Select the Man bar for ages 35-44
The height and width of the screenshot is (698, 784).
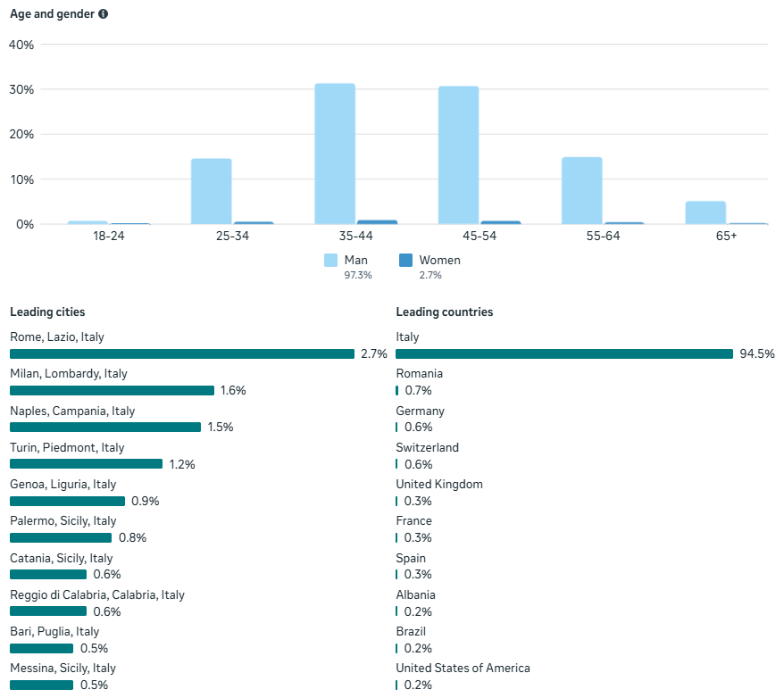coord(335,154)
